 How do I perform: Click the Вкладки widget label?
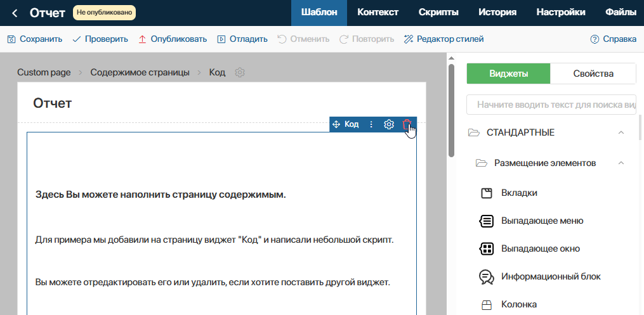[519, 193]
